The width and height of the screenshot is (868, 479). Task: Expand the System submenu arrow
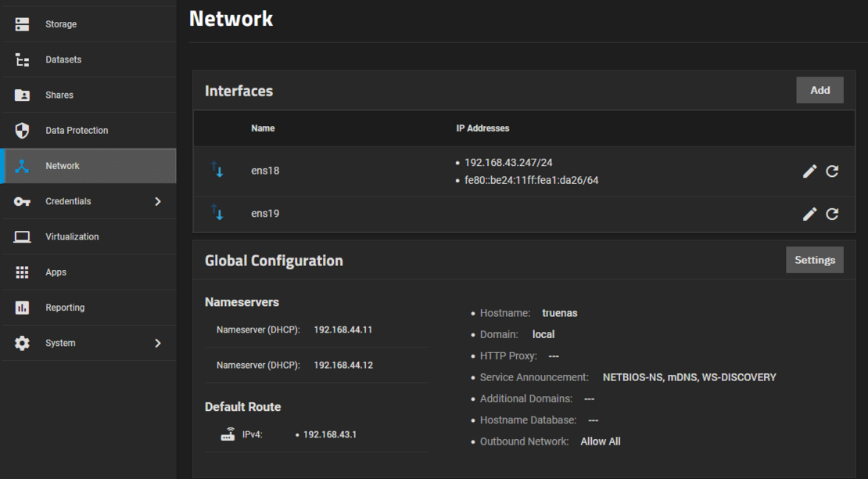tap(158, 343)
